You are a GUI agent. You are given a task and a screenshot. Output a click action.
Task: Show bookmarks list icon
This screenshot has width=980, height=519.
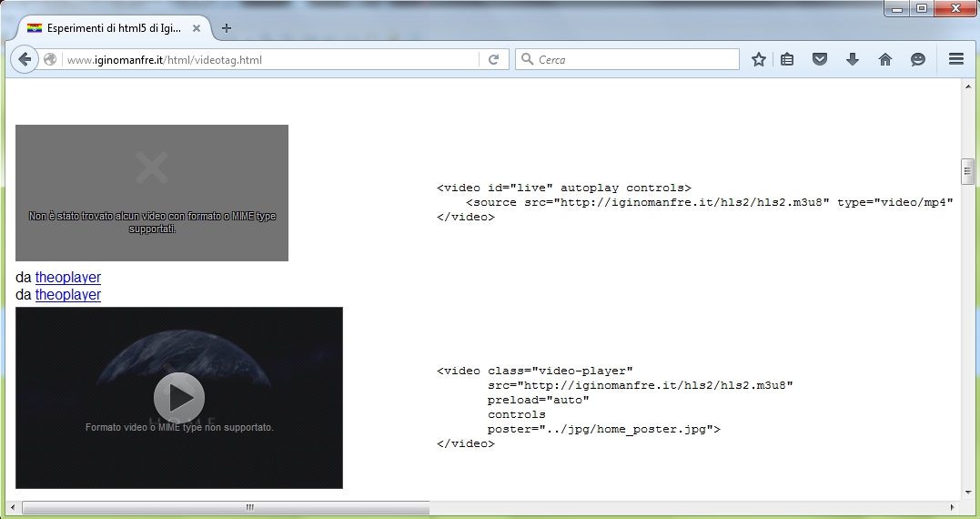(x=787, y=59)
